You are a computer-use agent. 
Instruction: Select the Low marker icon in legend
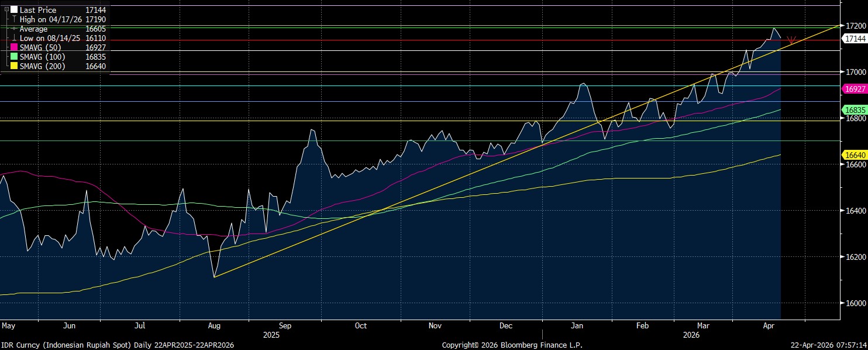(14, 39)
